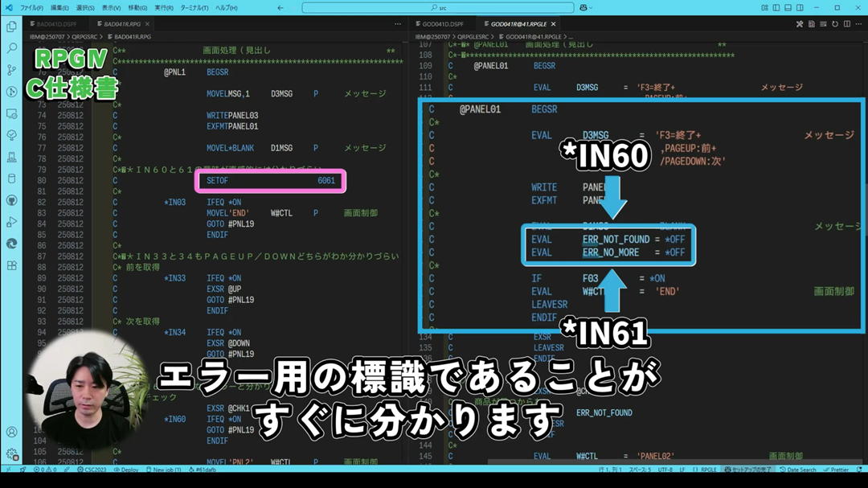Toggle the Secondary Side Bar layout button
Screen dimensions: 868x488
click(x=800, y=8)
